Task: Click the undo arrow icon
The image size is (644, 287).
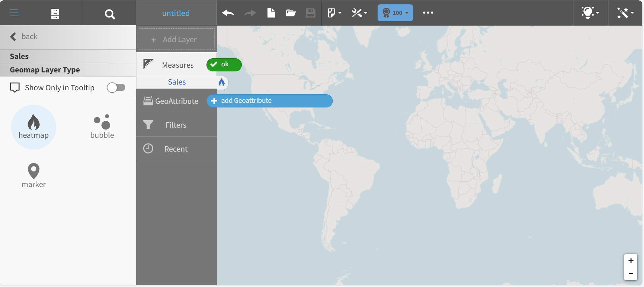Action: pos(228,13)
